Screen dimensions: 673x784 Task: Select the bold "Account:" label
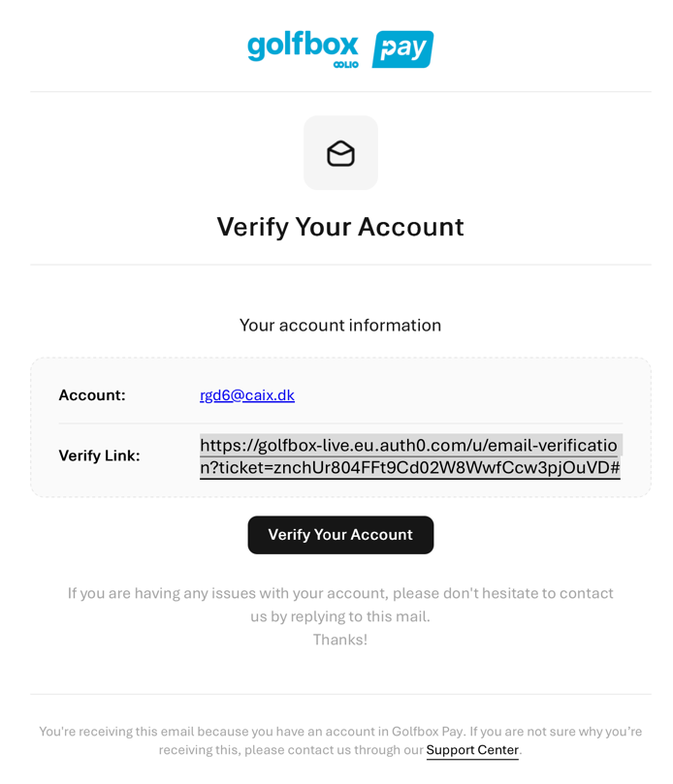tap(92, 395)
